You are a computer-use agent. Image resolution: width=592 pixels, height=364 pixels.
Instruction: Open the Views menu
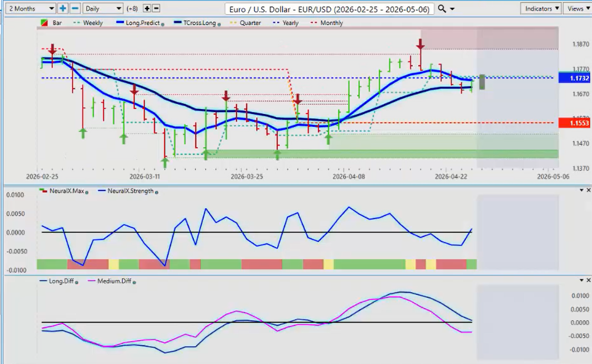tap(577, 9)
